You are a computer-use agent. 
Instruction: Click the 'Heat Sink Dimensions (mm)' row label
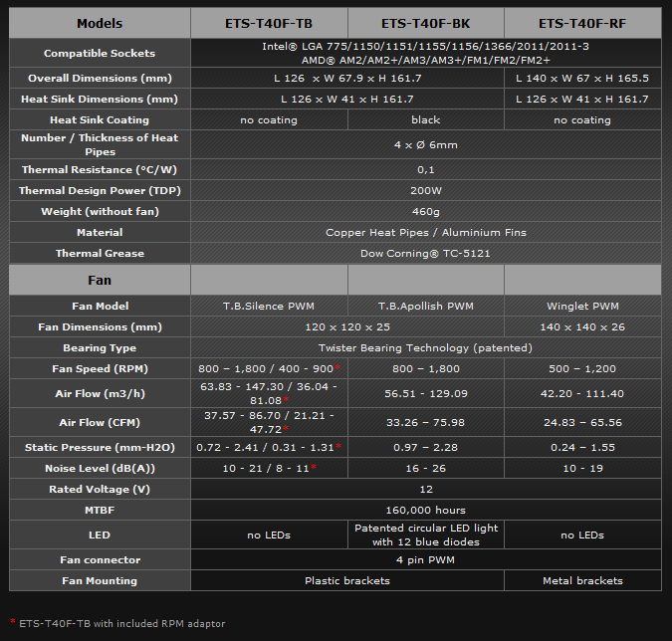100,99
